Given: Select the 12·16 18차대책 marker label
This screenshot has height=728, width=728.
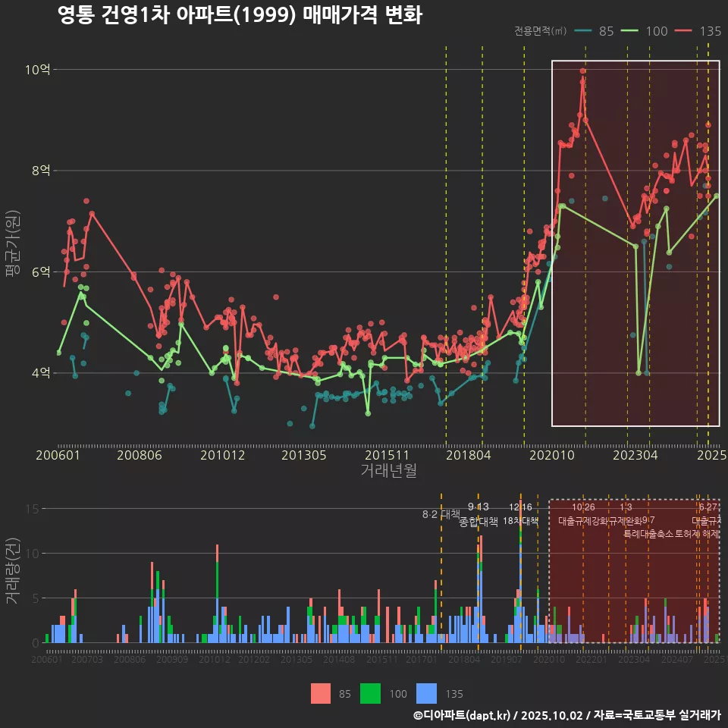Looking at the screenshot, I should click(520, 514).
